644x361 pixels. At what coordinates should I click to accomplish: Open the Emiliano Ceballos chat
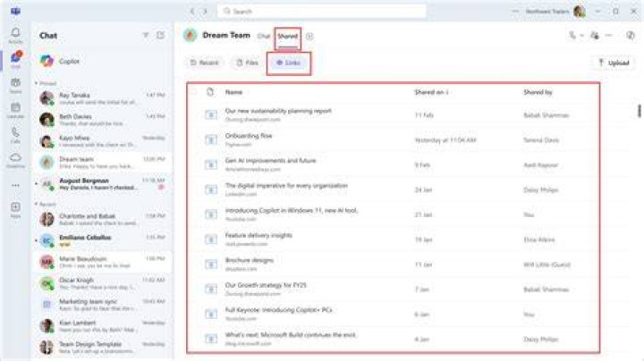click(102, 240)
